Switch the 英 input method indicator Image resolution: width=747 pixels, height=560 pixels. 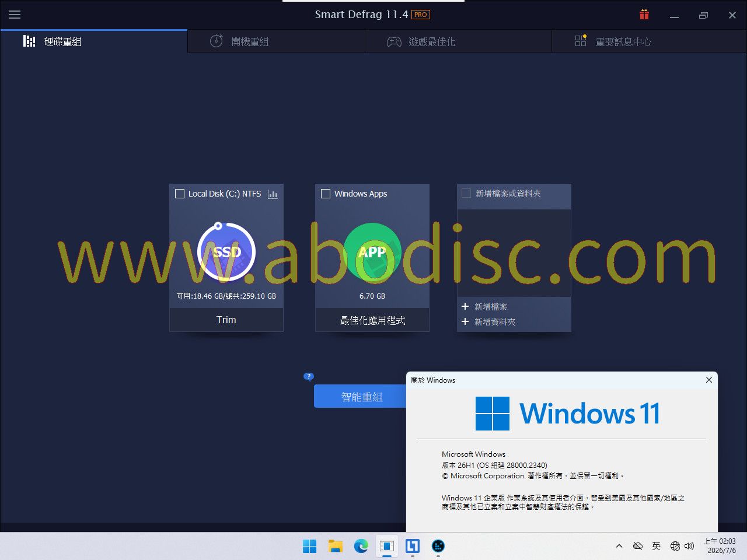pyautogui.click(x=657, y=546)
